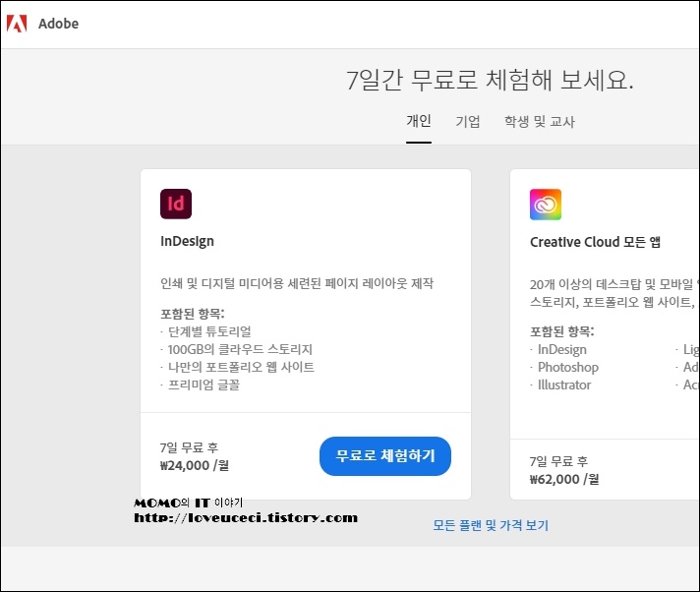Open the 모든 플랜 및 가격 보기 link
The image size is (700, 592).
pyautogui.click(x=491, y=525)
